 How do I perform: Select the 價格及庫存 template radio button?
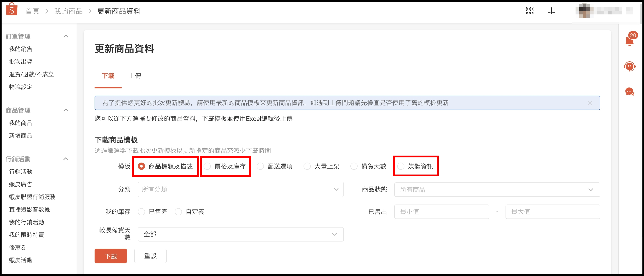point(207,166)
